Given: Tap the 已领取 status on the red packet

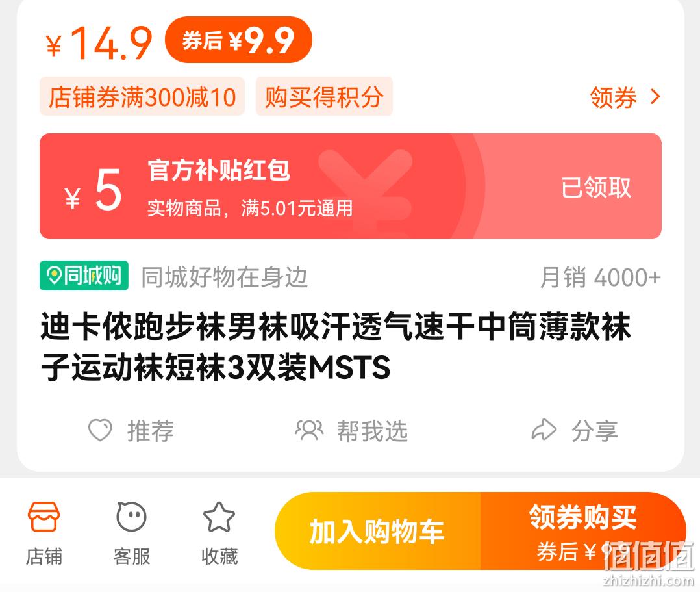Looking at the screenshot, I should point(596,187).
